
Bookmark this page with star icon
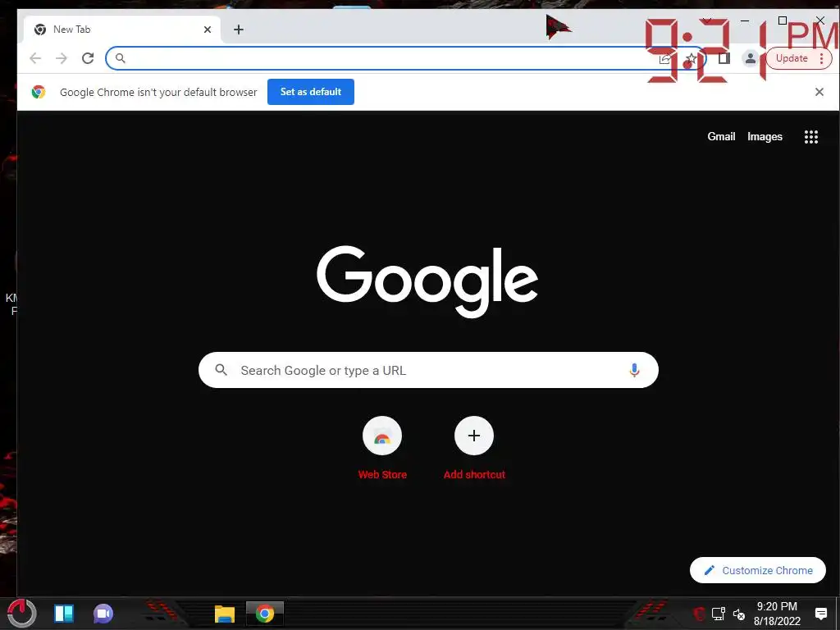click(x=691, y=58)
